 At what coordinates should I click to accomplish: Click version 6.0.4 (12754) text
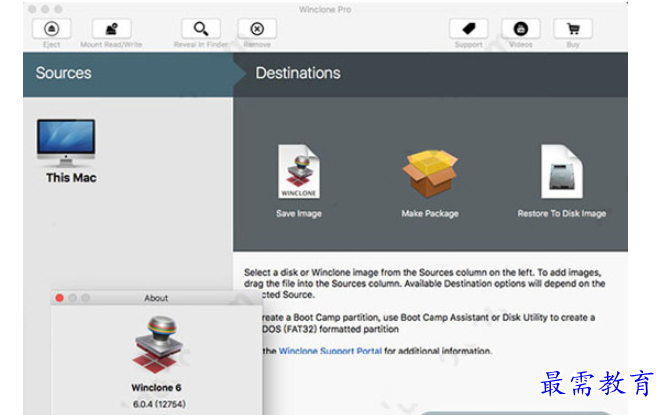click(159, 404)
